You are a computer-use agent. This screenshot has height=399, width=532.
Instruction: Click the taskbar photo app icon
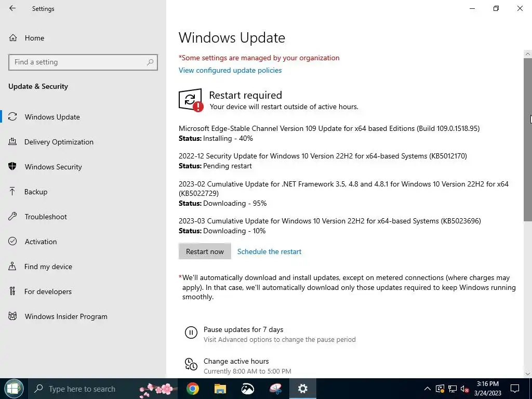click(x=248, y=389)
